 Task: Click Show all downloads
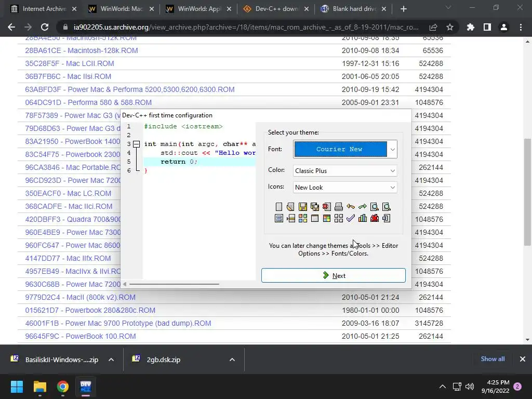[x=493, y=359]
